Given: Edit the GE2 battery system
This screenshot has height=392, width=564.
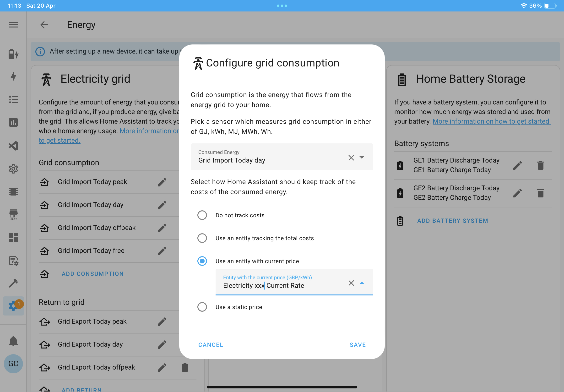Looking at the screenshot, I should pyautogui.click(x=517, y=193).
